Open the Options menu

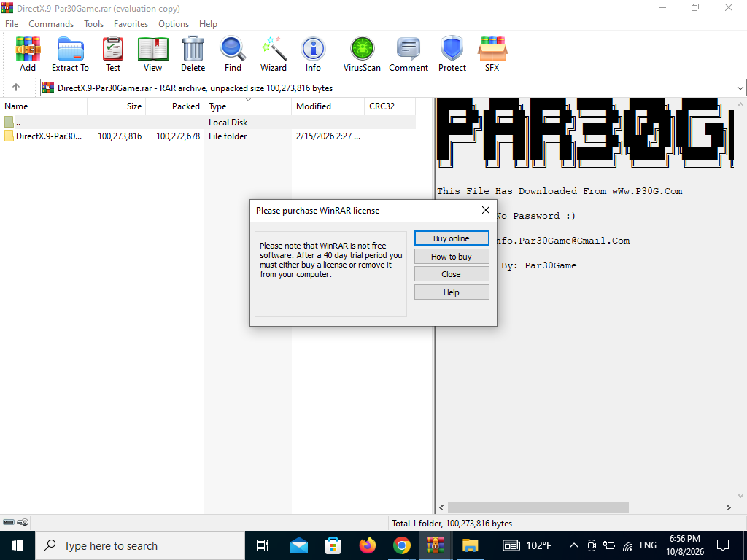(x=174, y=24)
